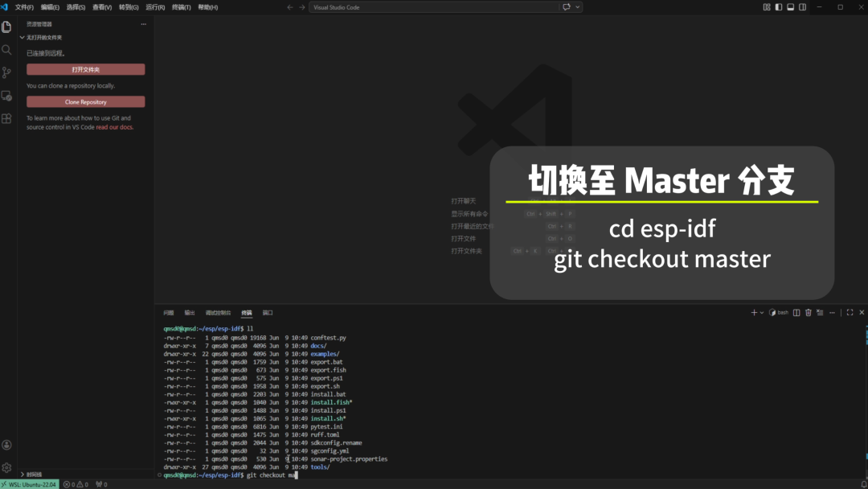
Task: Open the 查看(V) menu
Action: coord(102,7)
